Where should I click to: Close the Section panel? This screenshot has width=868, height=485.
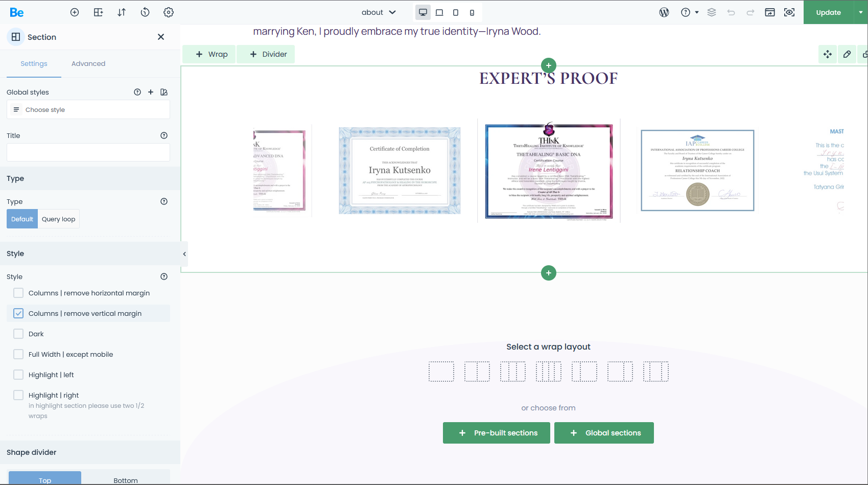[x=161, y=37]
